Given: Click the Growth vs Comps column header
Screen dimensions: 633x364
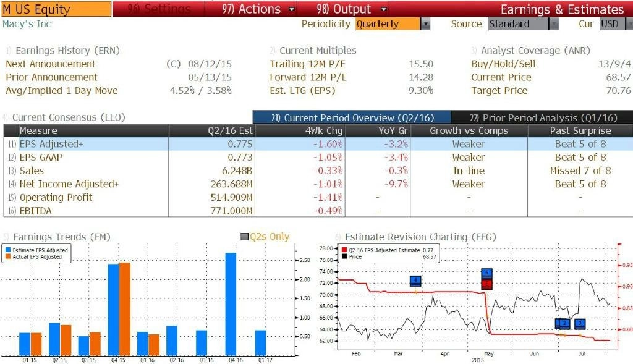Looking at the screenshot, I should [x=469, y=131].
